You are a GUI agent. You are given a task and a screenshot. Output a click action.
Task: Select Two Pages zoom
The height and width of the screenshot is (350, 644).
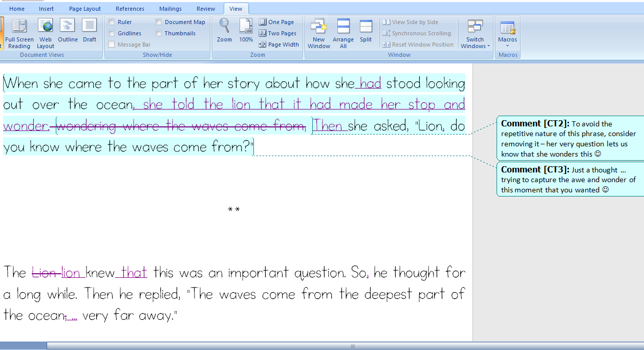click(x=277, y=33)
